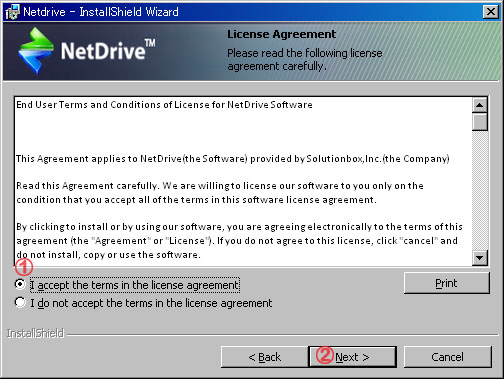
Task: Click the Next button
Action: (353, 357)
